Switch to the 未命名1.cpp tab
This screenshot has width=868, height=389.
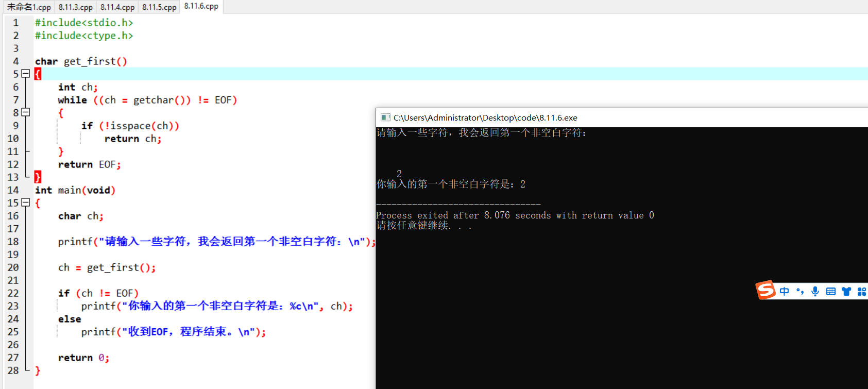29,7
